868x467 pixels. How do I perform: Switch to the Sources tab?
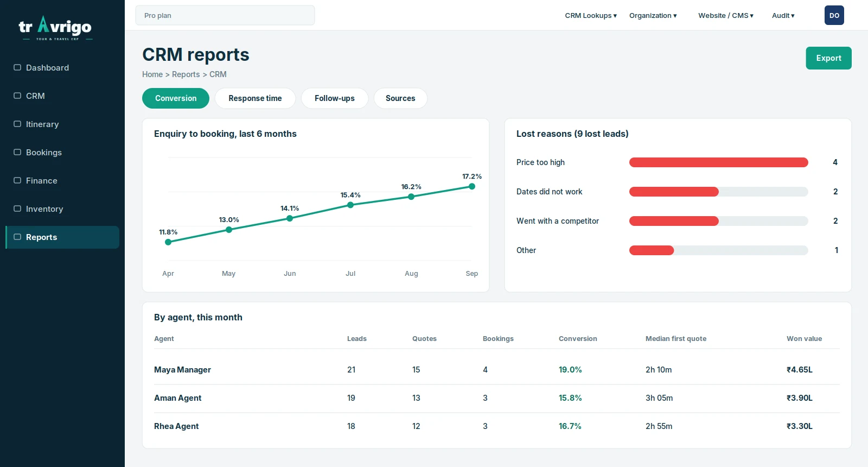400,98
